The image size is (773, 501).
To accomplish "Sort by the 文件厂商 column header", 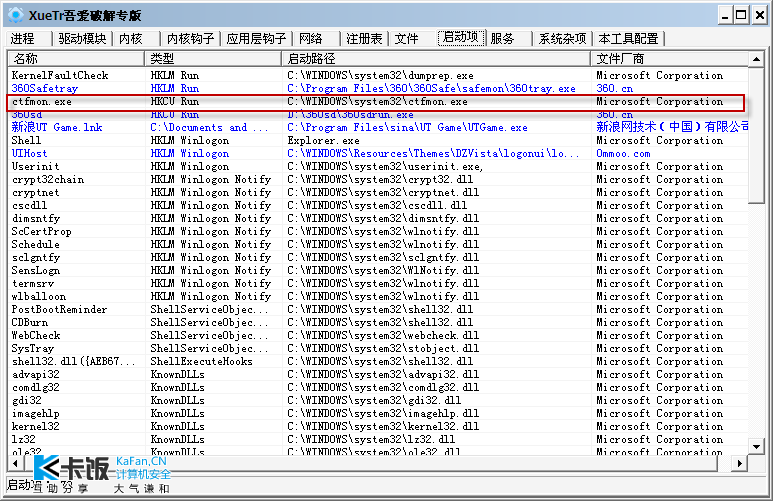I will (x=669, y=59).
